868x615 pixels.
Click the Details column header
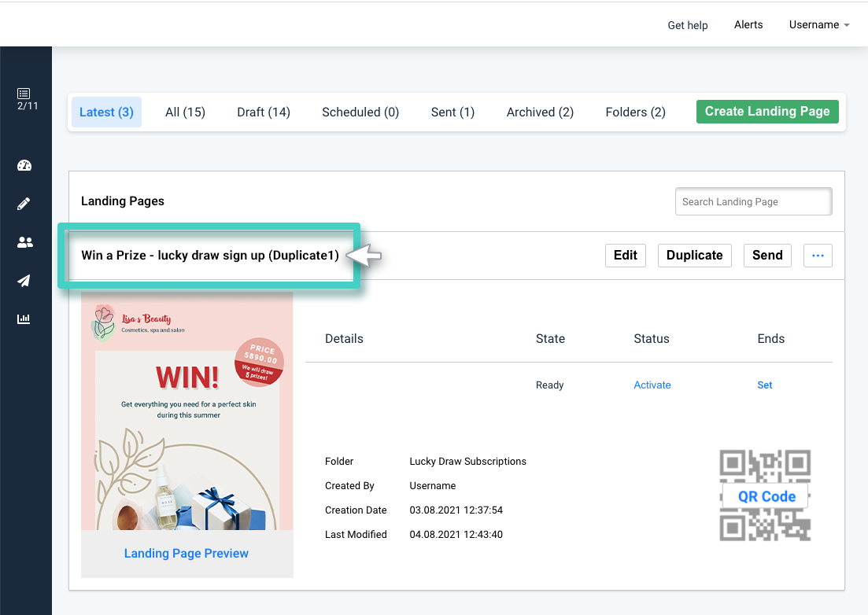click(344, 338)
